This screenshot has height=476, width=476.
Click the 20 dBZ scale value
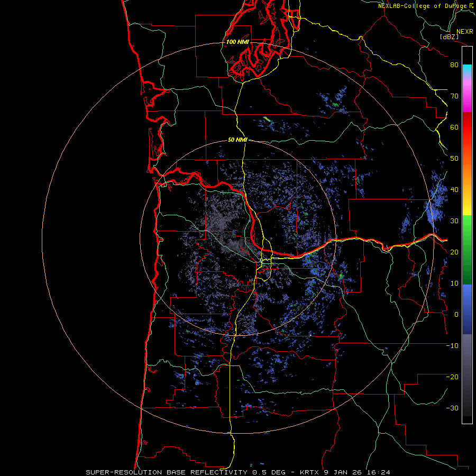[x=454, y=252]
